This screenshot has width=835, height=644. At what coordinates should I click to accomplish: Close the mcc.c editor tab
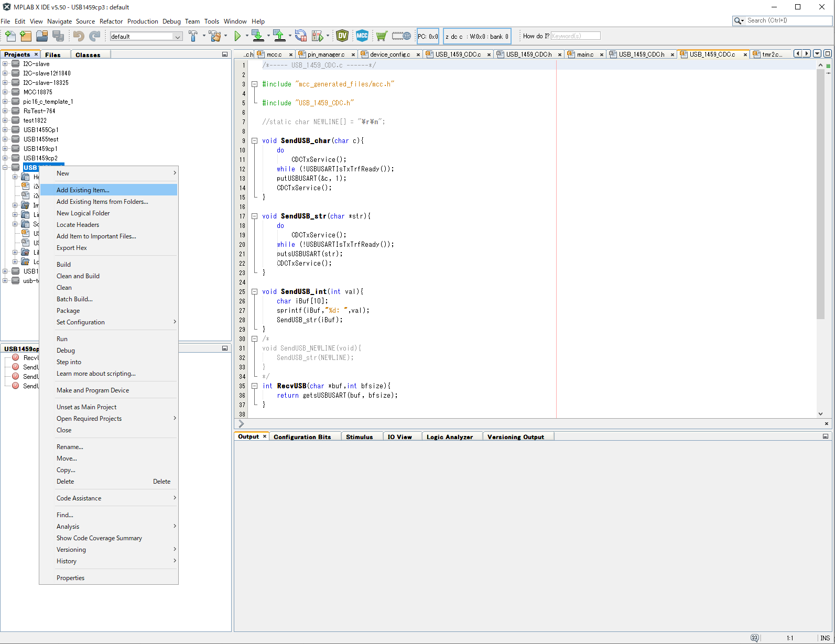(x=291, y=54)
